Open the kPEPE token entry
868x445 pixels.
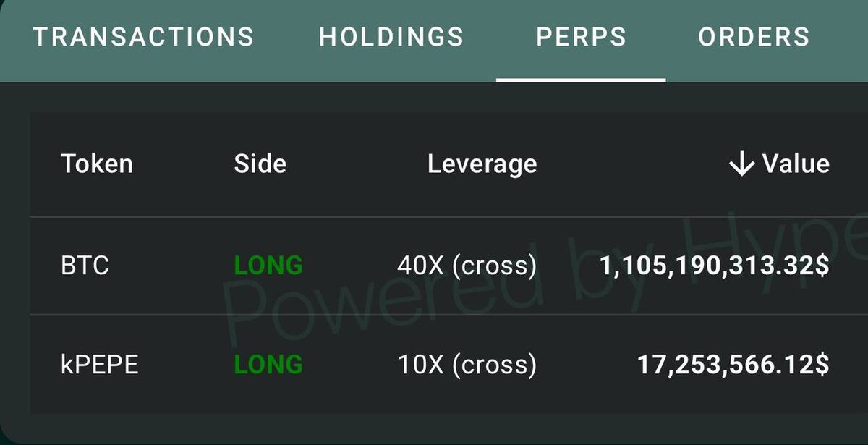(99, 365)
